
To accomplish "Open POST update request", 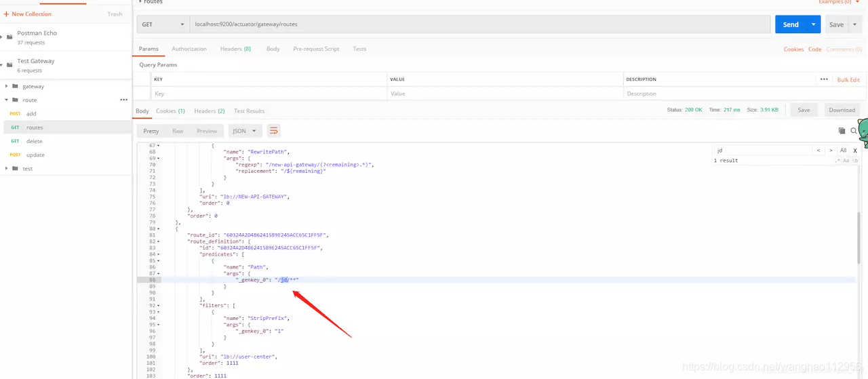I will pos(65,155).
